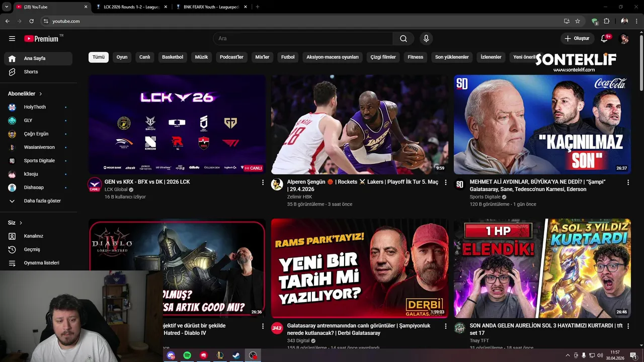Go to Ana Sayfa in the sidebar
Viewport: 644px width, 362px height.
38,58
